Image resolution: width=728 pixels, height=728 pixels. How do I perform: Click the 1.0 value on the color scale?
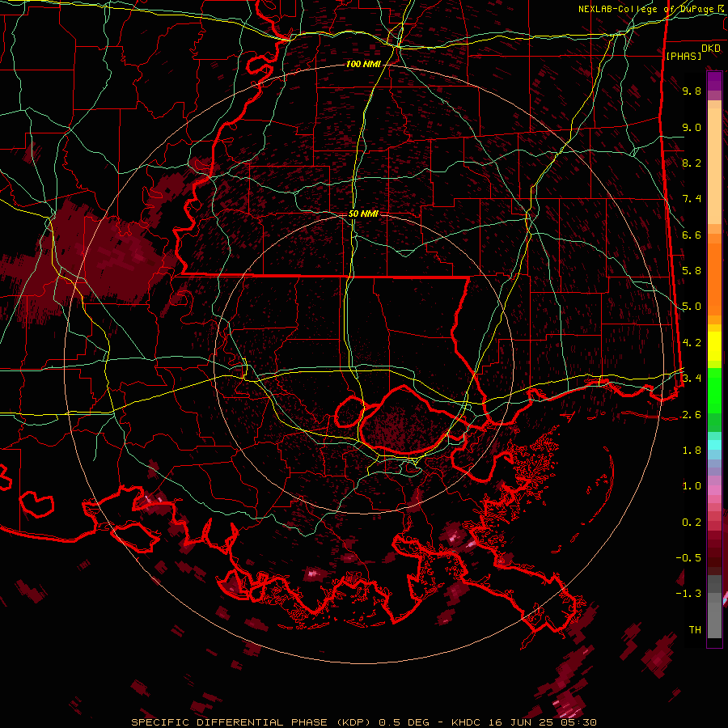pyautogui.click(x=692, y=486)
